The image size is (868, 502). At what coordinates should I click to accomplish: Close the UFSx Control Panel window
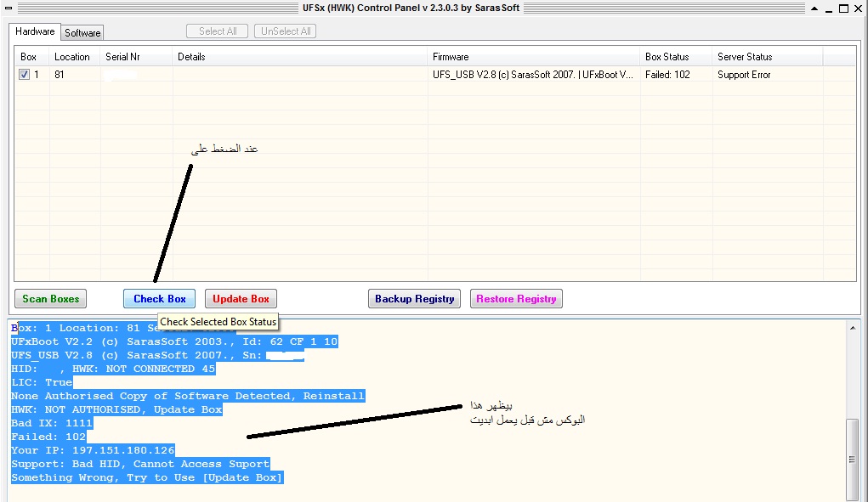[859, 8]
